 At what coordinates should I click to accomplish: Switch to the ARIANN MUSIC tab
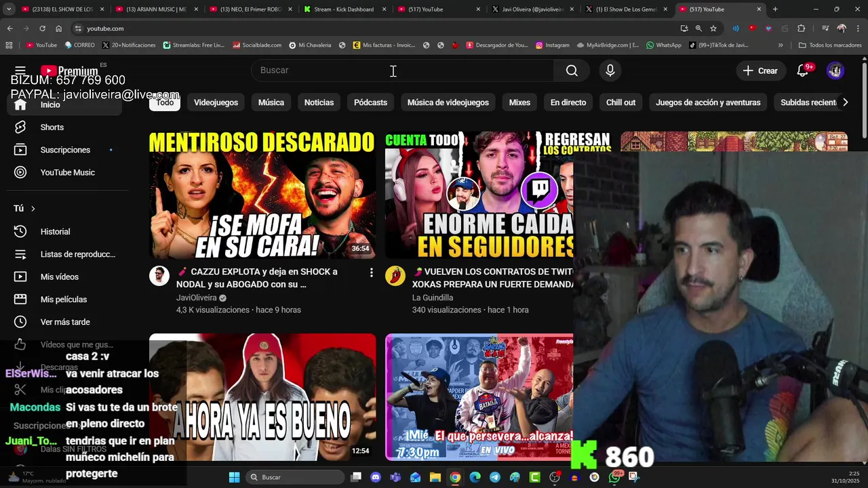[x=156, y=9]
